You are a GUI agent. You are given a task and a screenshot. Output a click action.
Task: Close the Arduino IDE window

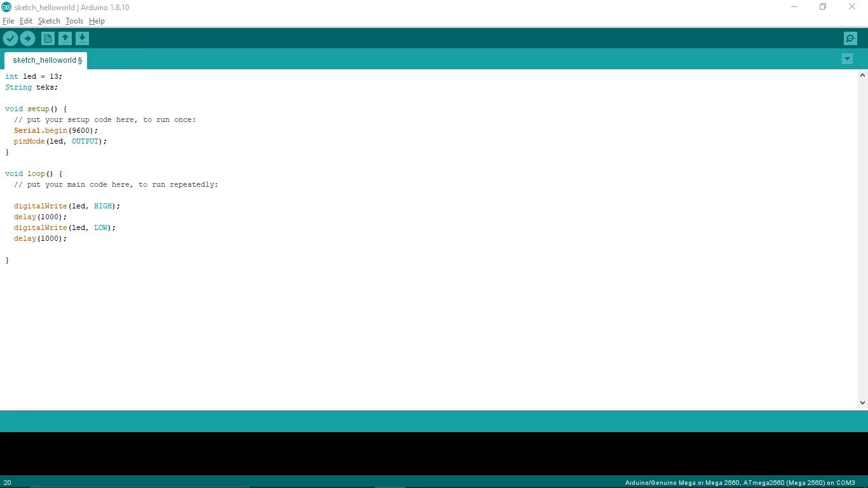pyautogui.click(x=852, y=7)
